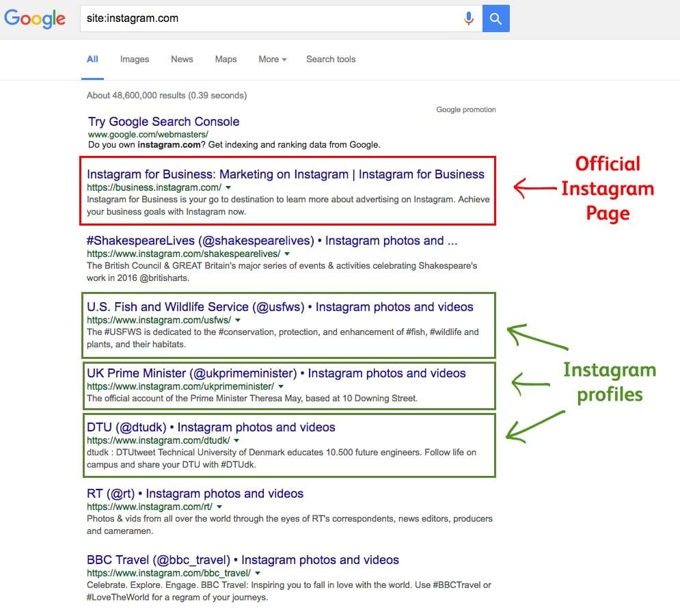Click the About 48,600,000 results text
Screen dimensions: 680x616
167,96
